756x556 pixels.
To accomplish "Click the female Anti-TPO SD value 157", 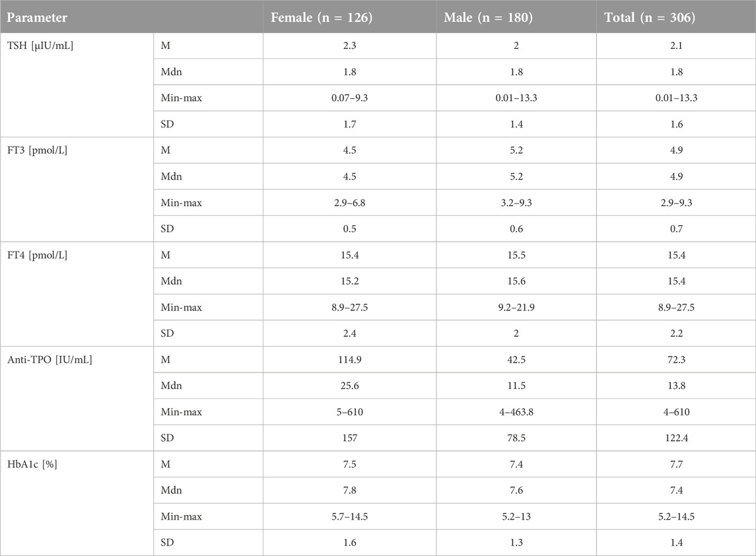I will 349,438.
